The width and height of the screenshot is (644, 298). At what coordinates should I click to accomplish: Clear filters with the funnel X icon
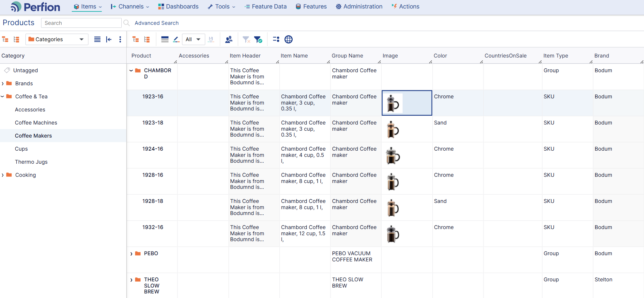coord(246,40)
